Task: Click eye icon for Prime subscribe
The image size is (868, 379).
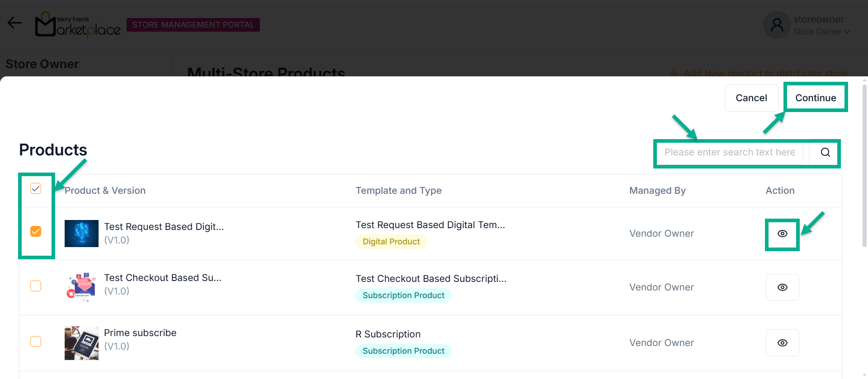Action: (x=782, y=343)
